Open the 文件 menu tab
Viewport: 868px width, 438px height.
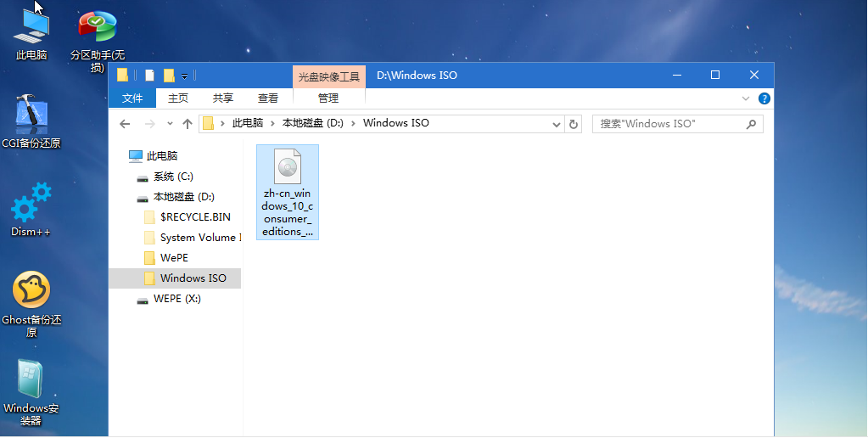[132, 98]
